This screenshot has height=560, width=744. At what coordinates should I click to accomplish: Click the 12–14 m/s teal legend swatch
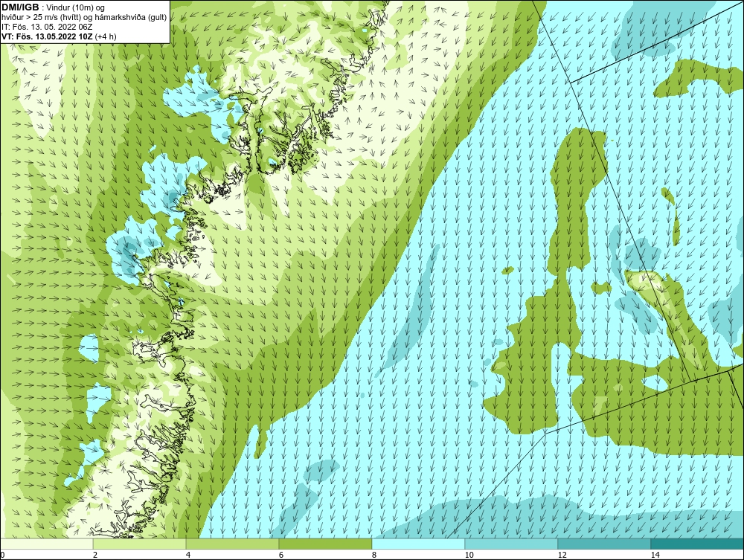[x=604, y=544]
